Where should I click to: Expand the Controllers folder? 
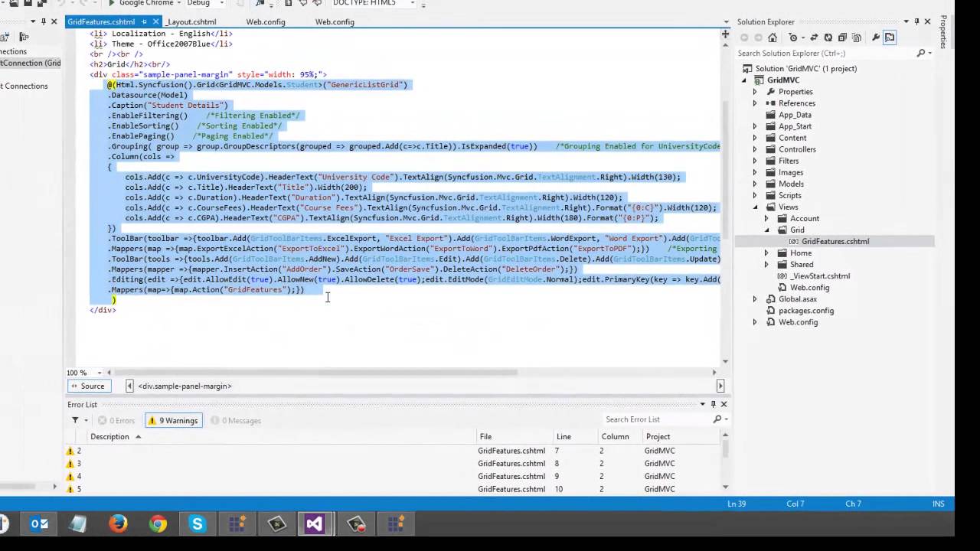point(755,149)
